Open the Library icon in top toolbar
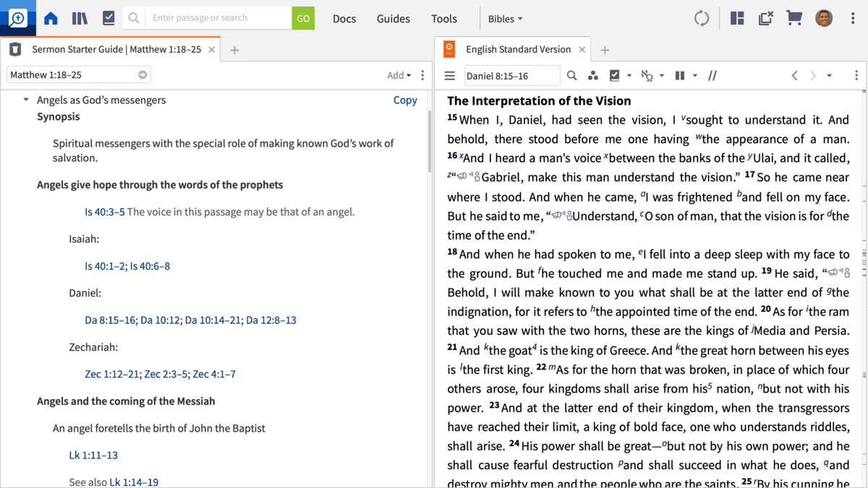The image size is (868, 488). click(x=80, y=19)
